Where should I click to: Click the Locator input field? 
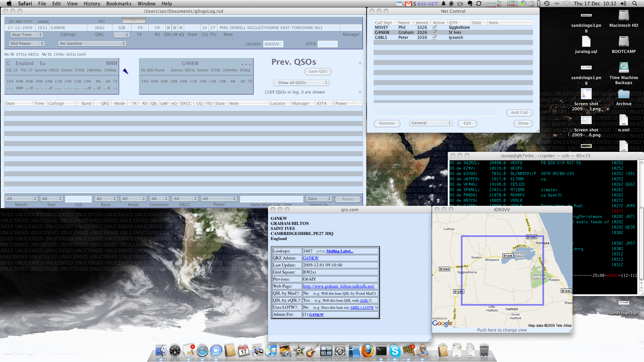[273, 44]
